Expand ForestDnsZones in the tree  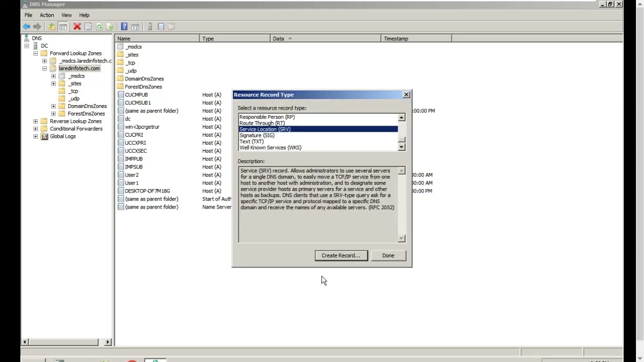pos(53,114)
